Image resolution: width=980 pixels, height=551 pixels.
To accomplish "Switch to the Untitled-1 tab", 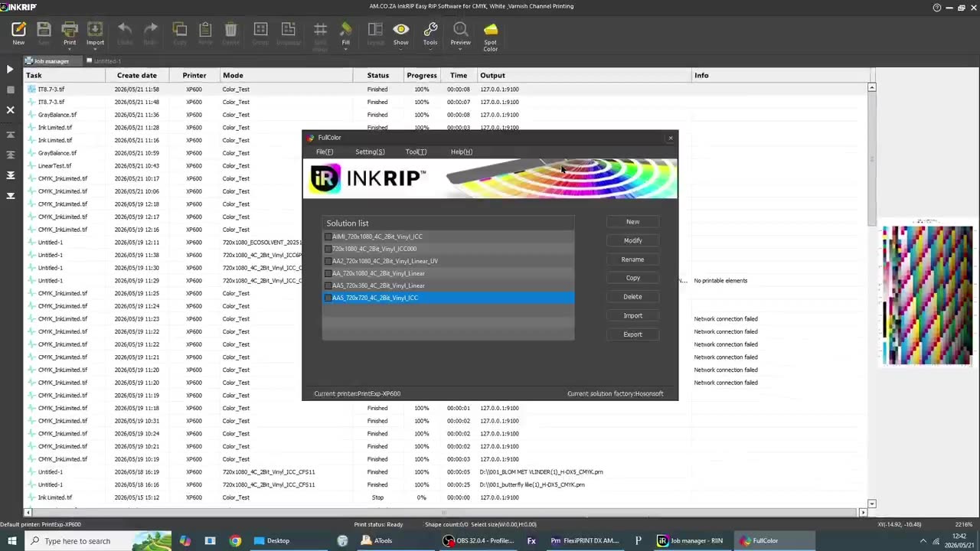I will click(104, 60).
